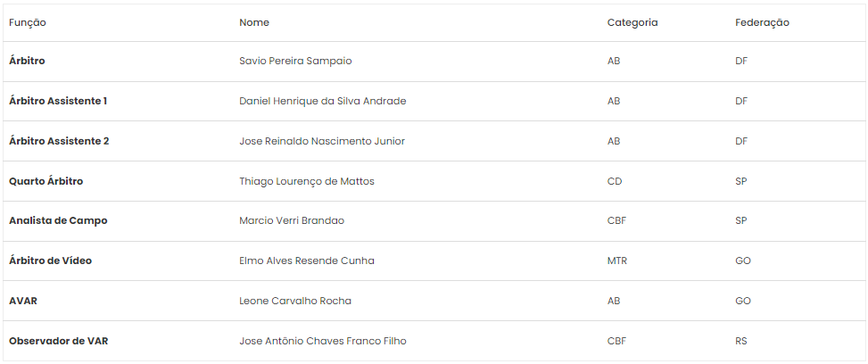Click name Thiago Lourenço de Mattos
The image size is (868, 364).
pyautogui.click(x=307, y=181)
